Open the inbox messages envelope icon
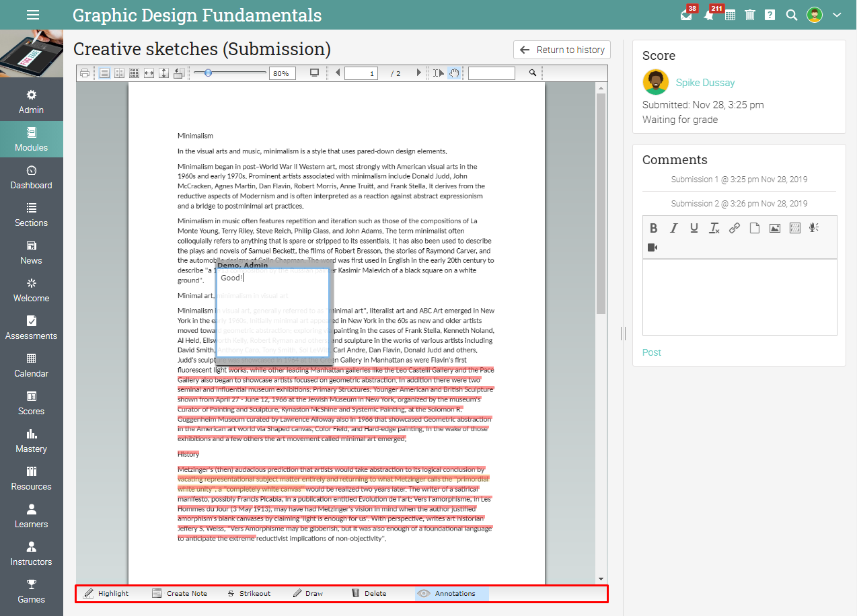The width and height of the screenshot is (857, 616). tap(686, 15)
